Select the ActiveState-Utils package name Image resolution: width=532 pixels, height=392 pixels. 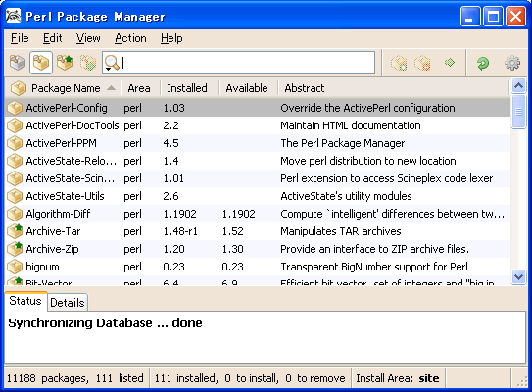(65, 196)
